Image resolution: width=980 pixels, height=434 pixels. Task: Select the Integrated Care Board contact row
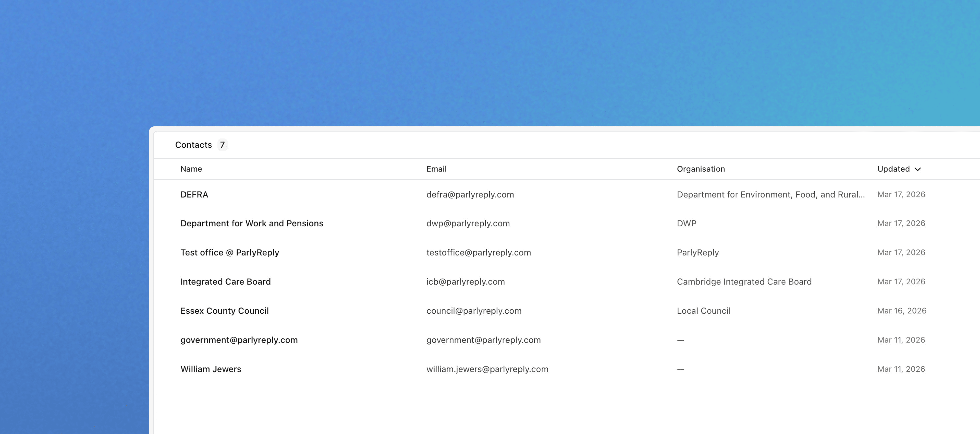coord(226,282)
